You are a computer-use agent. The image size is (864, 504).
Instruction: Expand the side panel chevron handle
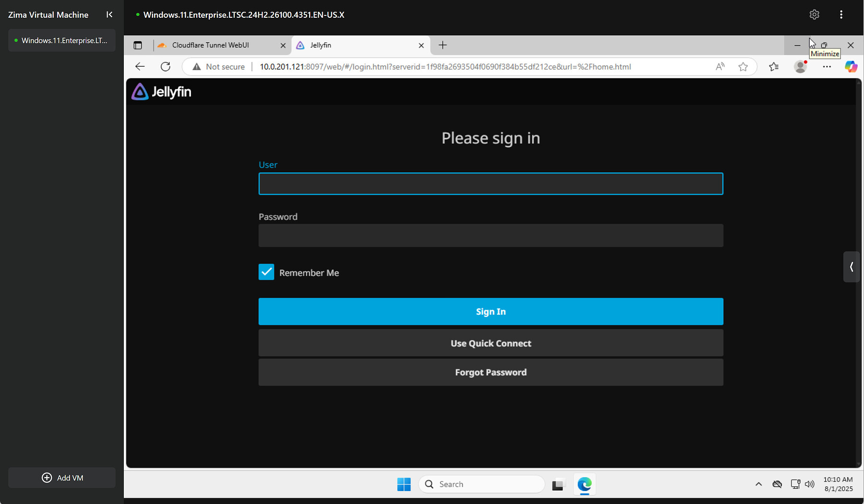[851, 267]
